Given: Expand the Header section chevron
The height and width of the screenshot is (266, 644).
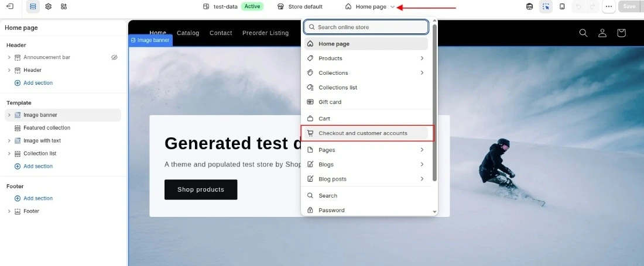Looking at the screenshot, I should (x=9, y=70).
